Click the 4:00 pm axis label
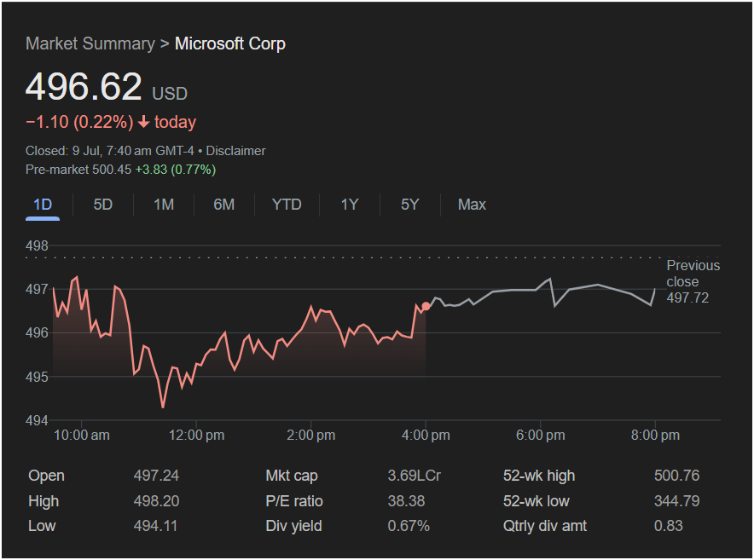 (x=426, y=436)
